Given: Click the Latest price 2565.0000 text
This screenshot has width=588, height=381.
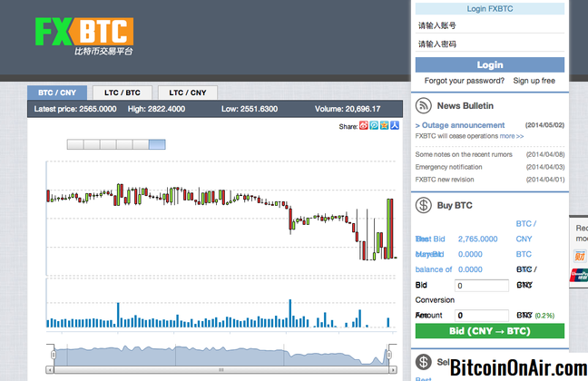Looking at the screenshot, I should click(x=75, y=109).
